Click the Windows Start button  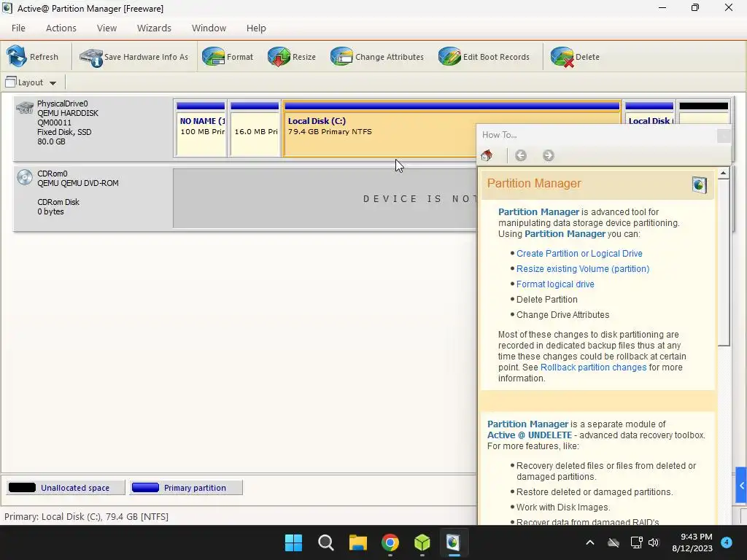coord(293,542)
